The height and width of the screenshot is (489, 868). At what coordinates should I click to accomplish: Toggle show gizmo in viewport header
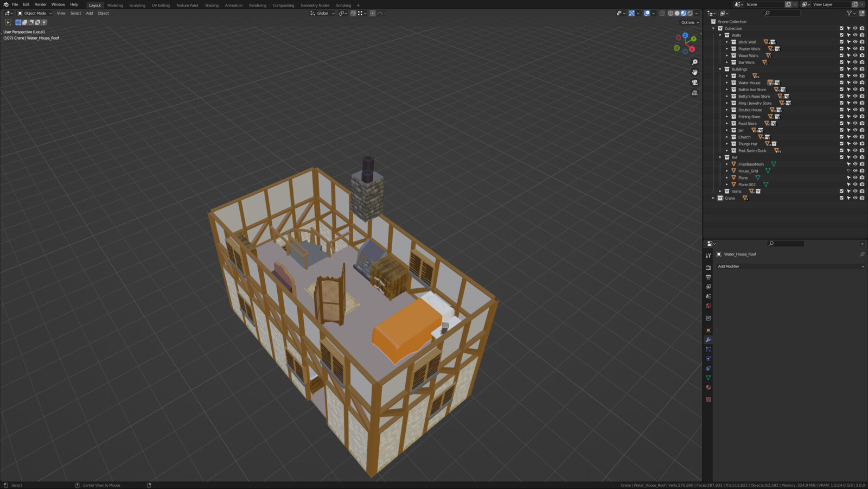(631, 13)
